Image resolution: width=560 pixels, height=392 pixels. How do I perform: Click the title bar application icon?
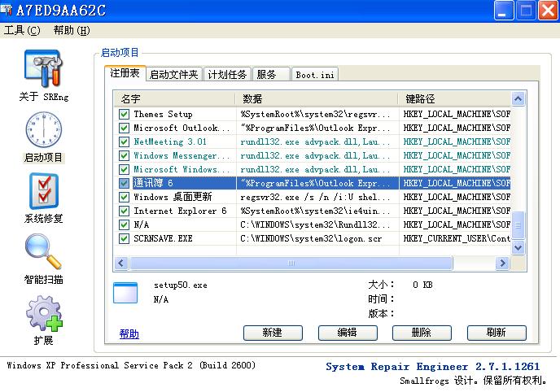(7, 10)
